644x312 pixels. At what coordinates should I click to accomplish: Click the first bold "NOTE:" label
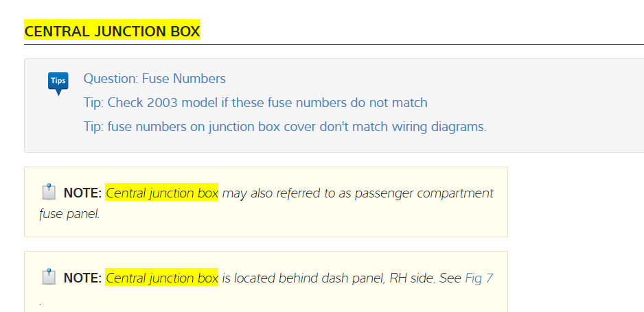pos(82,193)
